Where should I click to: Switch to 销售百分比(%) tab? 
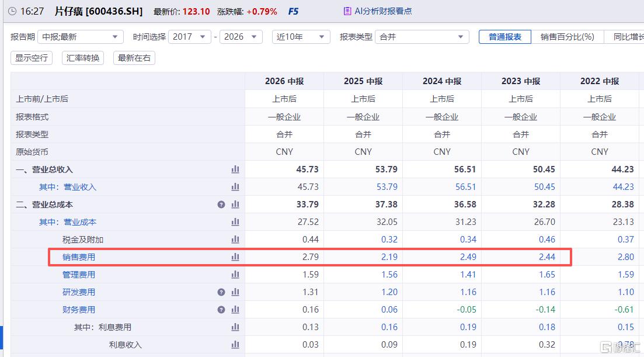(567, 37)
